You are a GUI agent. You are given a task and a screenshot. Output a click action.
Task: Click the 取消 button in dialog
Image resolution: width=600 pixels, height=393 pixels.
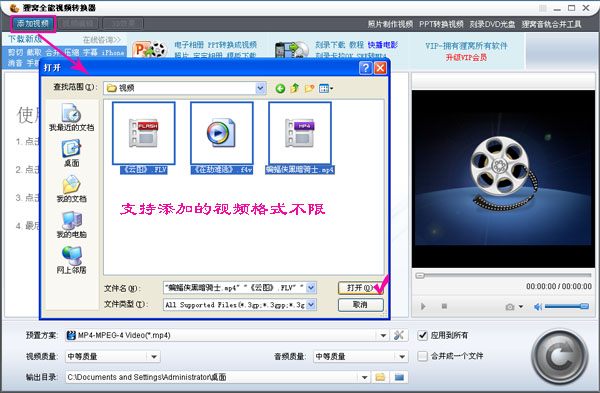click(360, 305)
